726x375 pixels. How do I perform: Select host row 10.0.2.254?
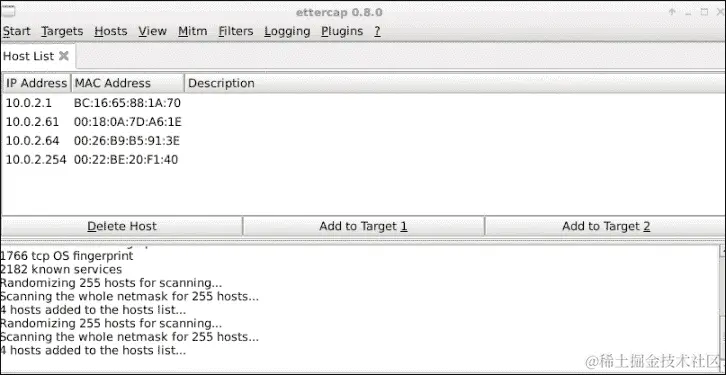coord(363,160)
